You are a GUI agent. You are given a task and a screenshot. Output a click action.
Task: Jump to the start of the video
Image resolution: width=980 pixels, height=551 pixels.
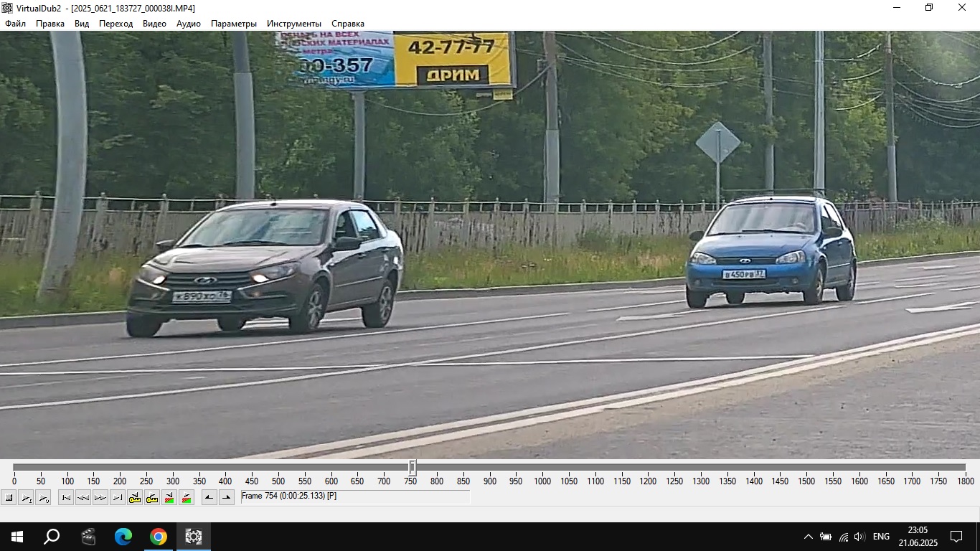tap(66, 497)
